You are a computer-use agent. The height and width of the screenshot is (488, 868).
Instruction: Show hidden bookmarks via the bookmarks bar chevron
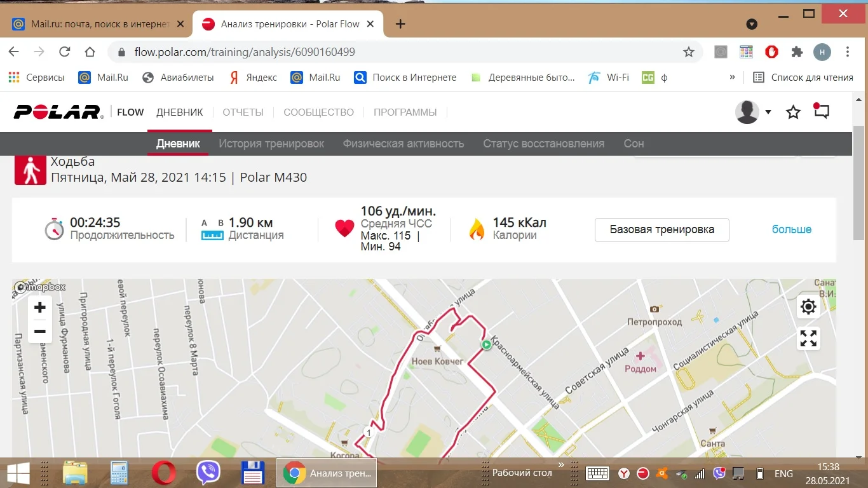[x=732, y=77]
